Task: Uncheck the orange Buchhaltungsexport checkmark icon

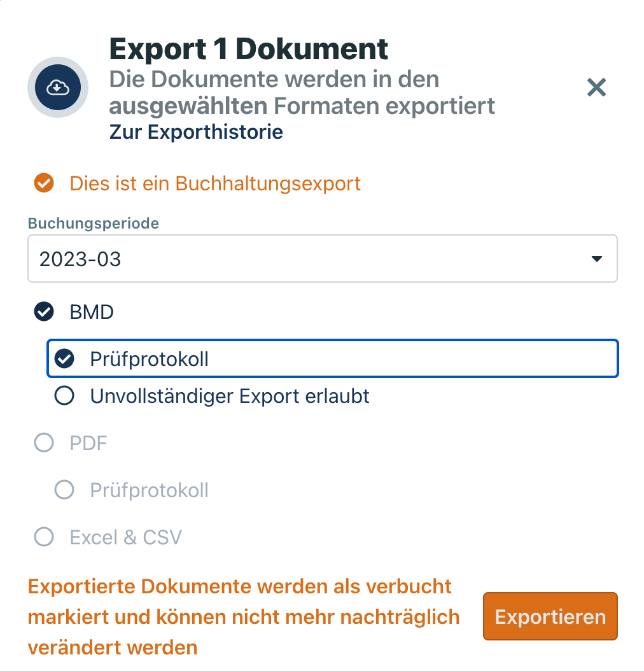Action: click(x=43, y=183)
